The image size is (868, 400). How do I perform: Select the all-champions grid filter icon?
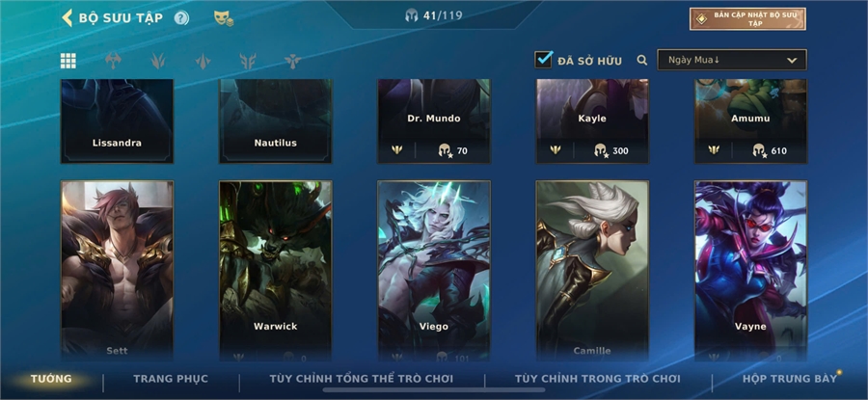click(x=68, y=61)
